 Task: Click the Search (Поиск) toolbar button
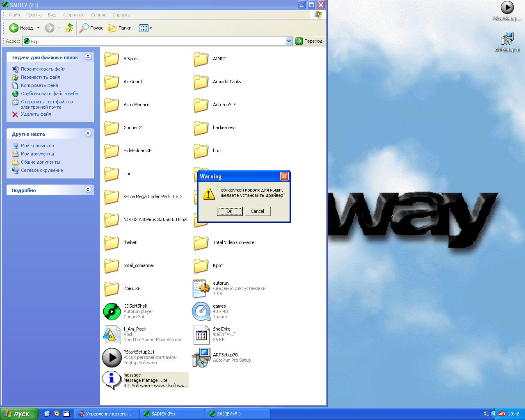tap(91, 28)
